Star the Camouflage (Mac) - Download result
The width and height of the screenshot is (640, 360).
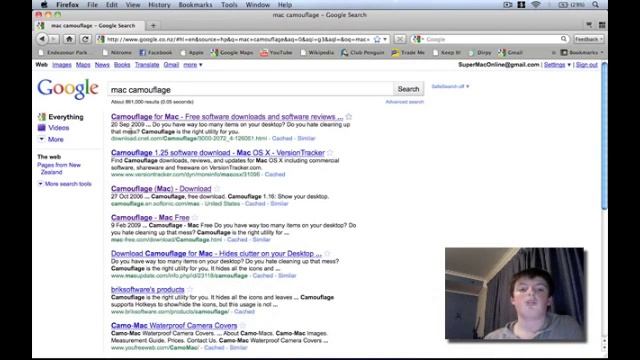click(x=217, y=189)
